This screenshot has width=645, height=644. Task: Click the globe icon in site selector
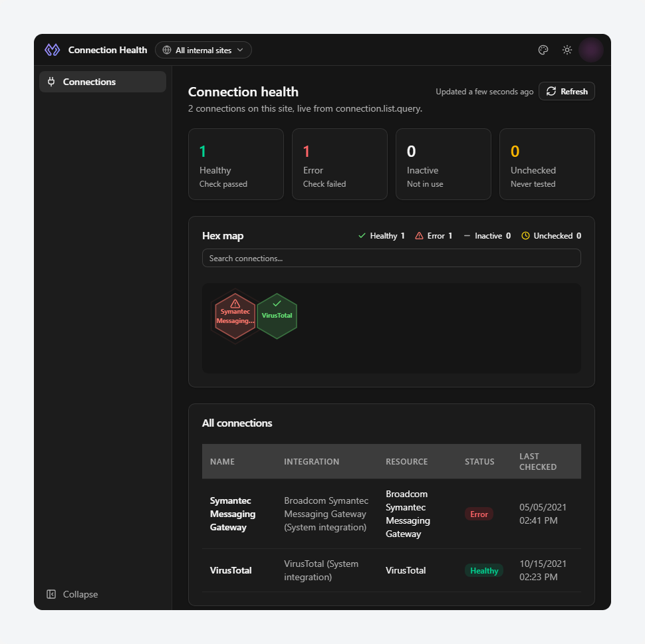coord(167,50)
